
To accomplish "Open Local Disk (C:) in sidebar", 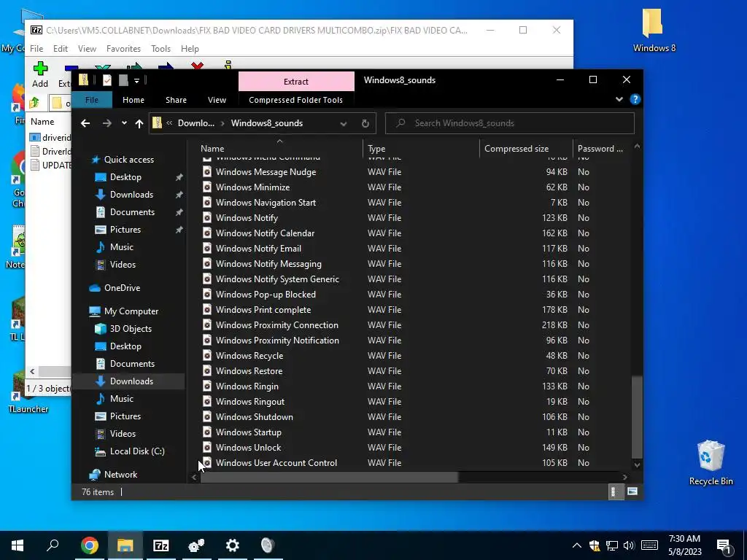I will (137, 451).
